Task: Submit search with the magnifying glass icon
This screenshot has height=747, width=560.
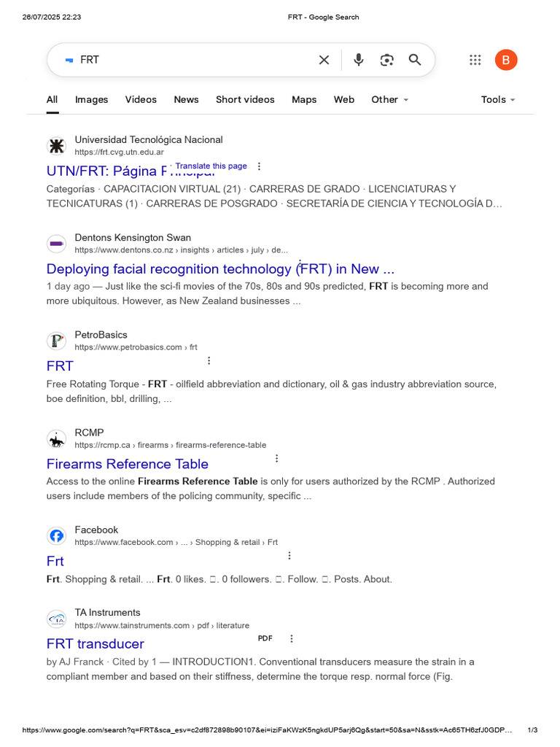Action: 415,60
